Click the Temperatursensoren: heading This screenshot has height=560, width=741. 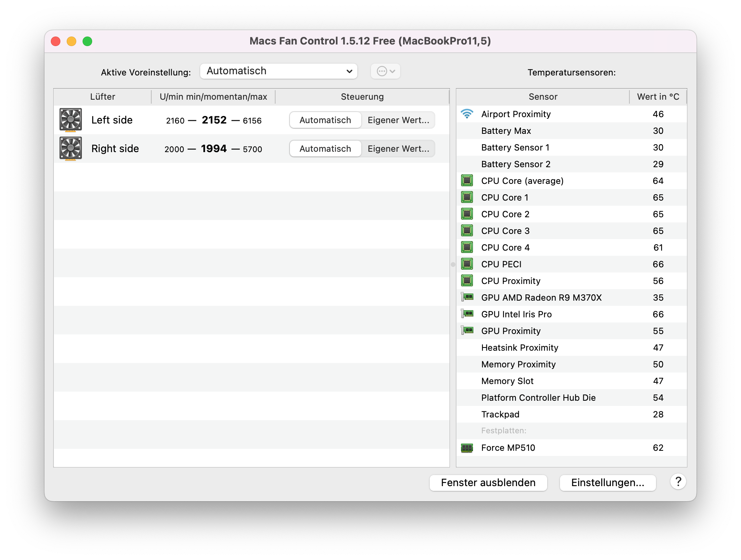pos(571,72)
